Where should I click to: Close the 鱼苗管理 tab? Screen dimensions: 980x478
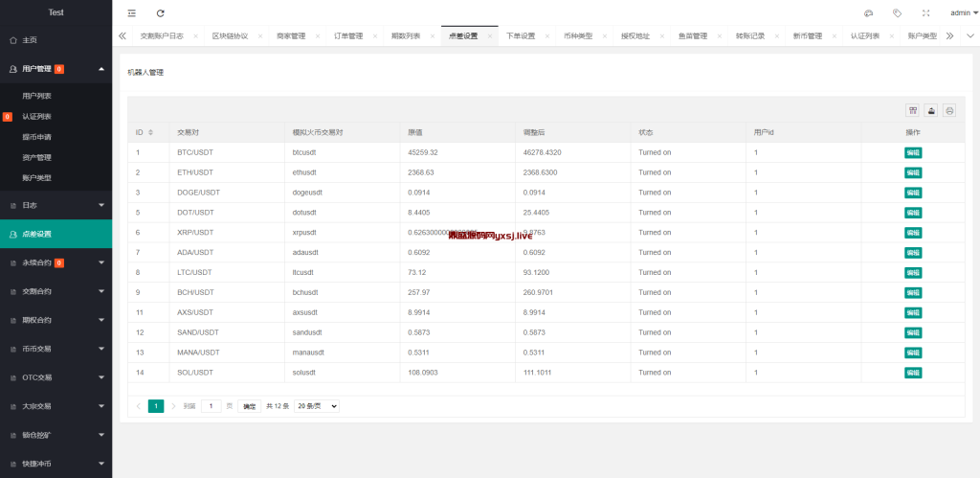pos(720,36)
